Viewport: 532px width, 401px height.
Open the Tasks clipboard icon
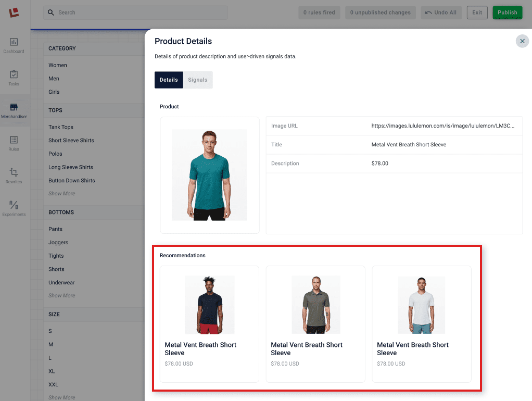[x=14, y=74]
